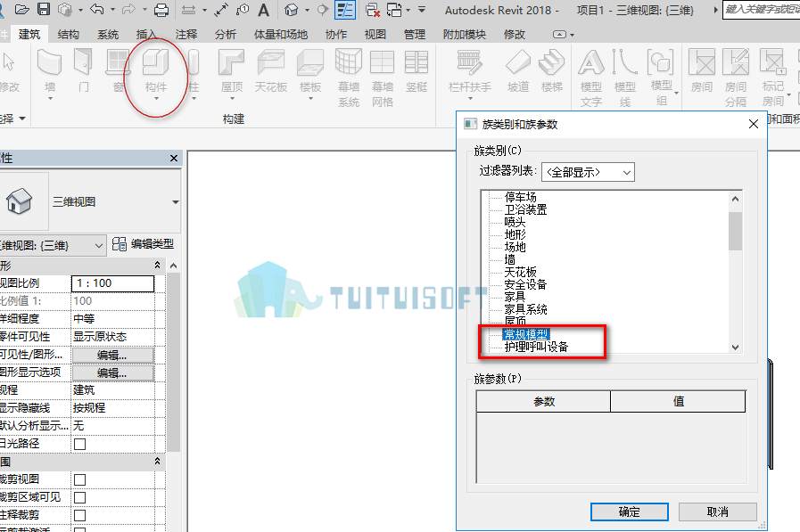The width and height of the screenshot is (800, 532).
Task: Select the 房间 (Room) tool
Action: pyautogui.click(x=702, y=70)
